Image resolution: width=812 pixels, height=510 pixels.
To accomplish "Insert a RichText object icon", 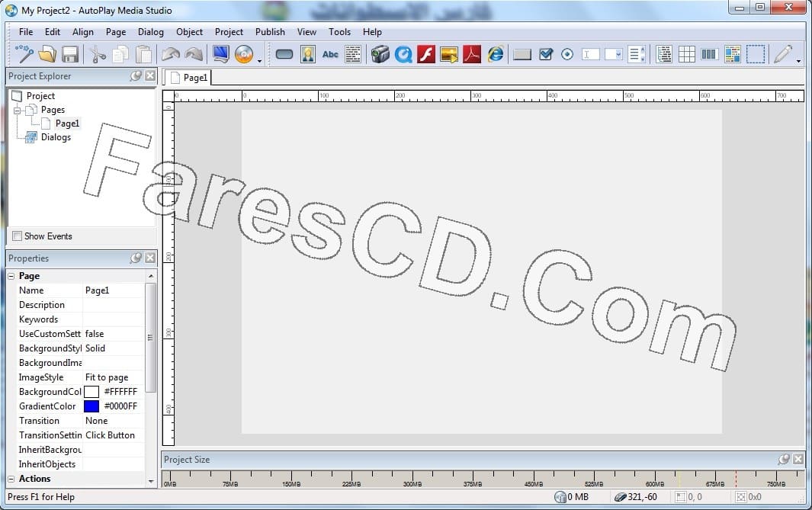I will pos(732,54).
